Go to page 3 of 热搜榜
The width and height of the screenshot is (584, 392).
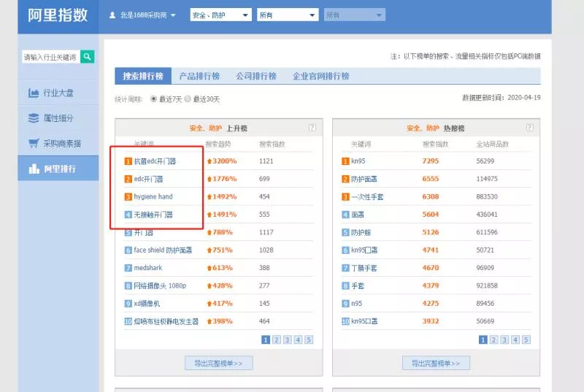tap(504, 339)
